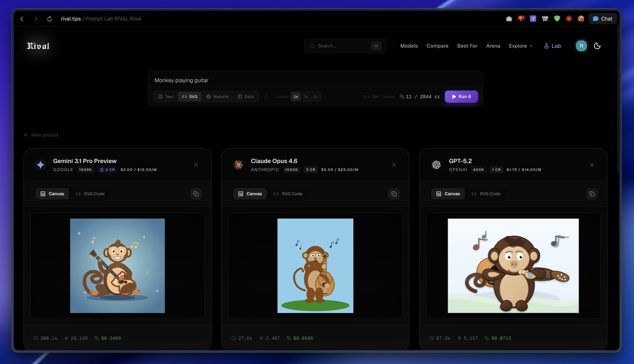Remove the Claude Opus 4.6 card
The height and width of the screenshot is (364, 634).
tap(394, 165)
